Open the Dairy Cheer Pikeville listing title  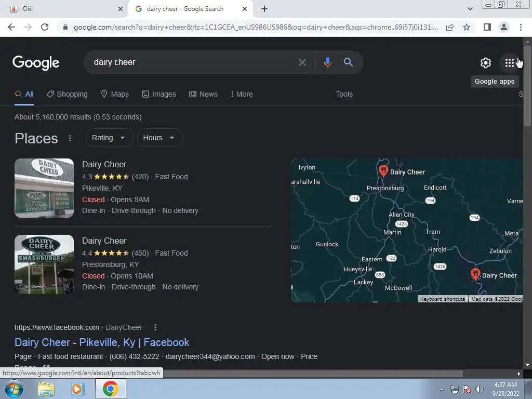104,165
